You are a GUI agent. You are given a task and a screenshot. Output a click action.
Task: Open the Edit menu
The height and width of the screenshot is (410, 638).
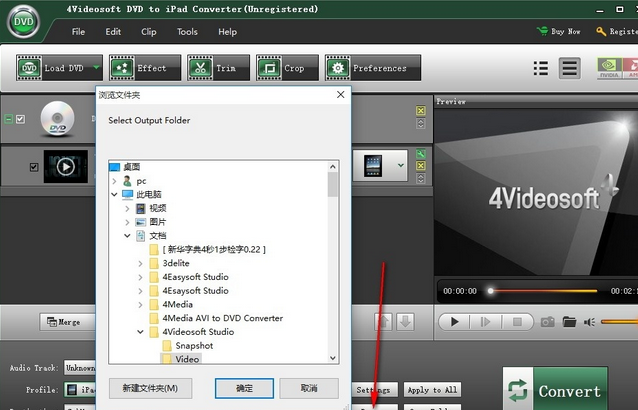point(113,32)
